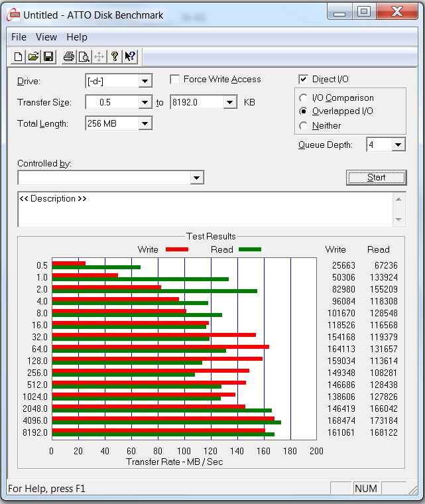Choose the Neither radio option
425x504 pixels.
(x=304, y=125)
